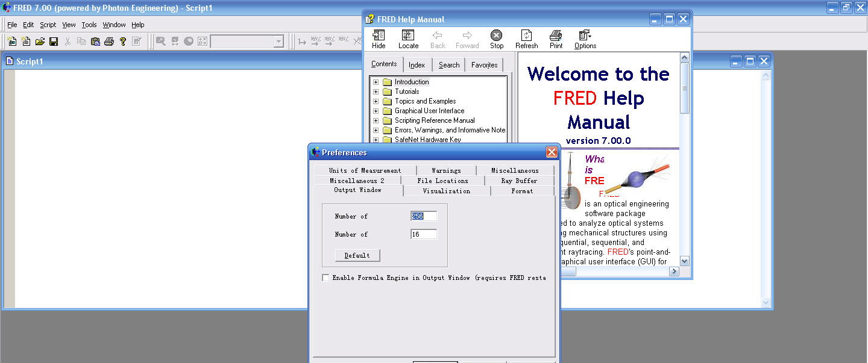Image resolution: width=868 pixels, height=363 pixels.
Task: Open the File menu
Action: pyautogui.click(x=12, y=25)
